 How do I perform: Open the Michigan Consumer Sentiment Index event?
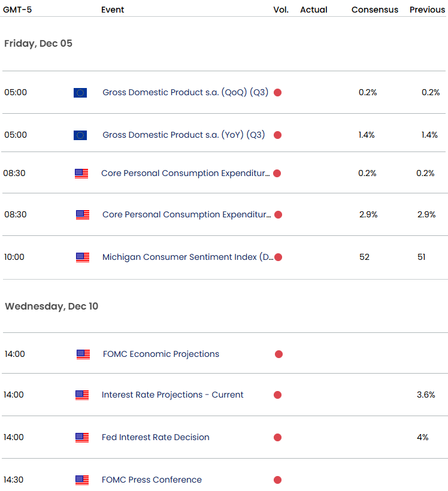tap(187, 257)
